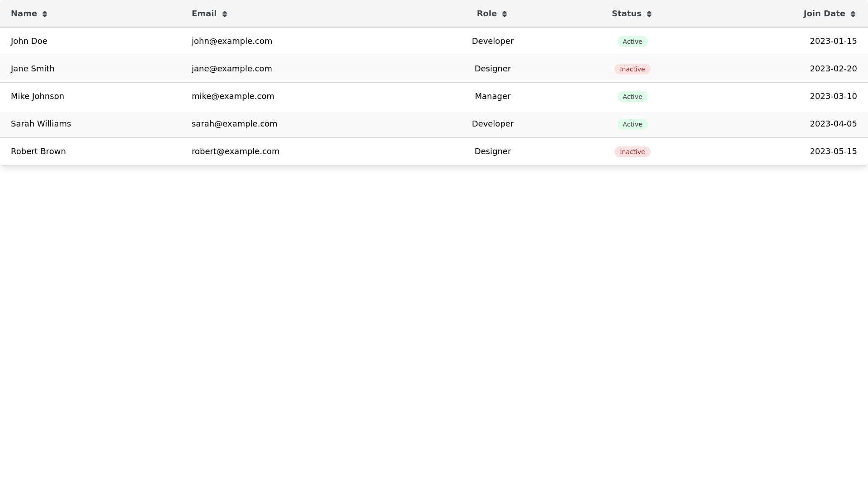Image resolution: width=868 pixels, height=488 pixels.
Task: Click Mike Johnson's Active badge
Action: coord(632,97)
